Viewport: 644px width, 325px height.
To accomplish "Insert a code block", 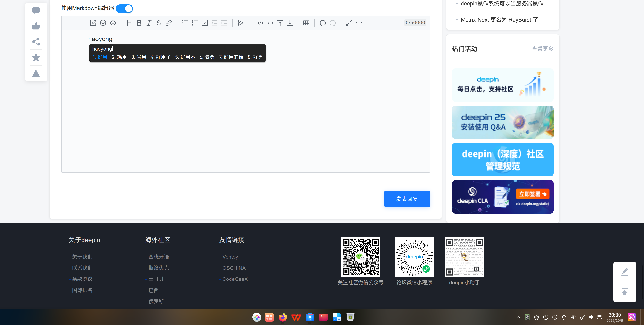I will [x=260, y=23].
